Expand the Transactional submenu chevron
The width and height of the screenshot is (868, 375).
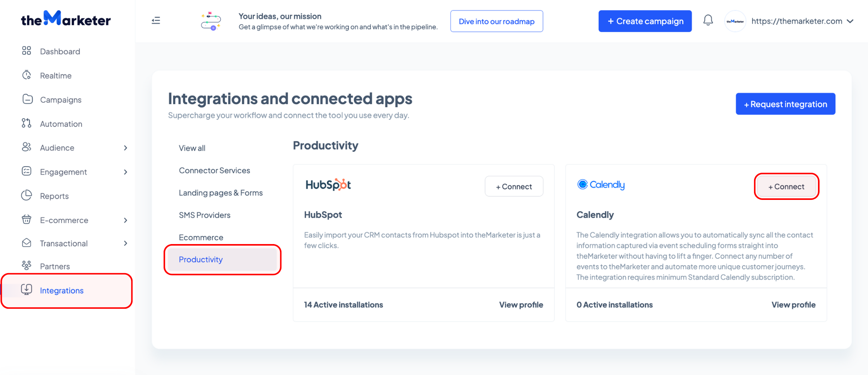pyautogui.click(x=125, y=243)
